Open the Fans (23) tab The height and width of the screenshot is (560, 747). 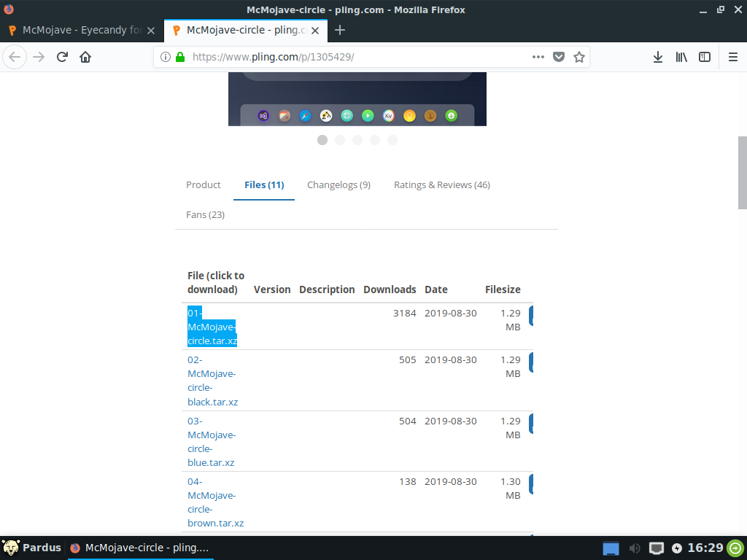pyautogui.click(x=205, y=215)
